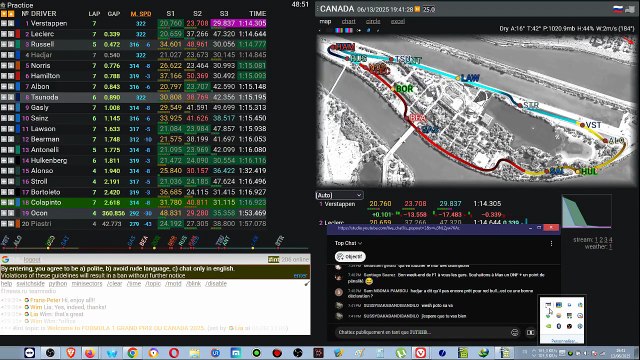
Task: Open the emoji picker in YouTube chat
Action: (x=515, y=332)
